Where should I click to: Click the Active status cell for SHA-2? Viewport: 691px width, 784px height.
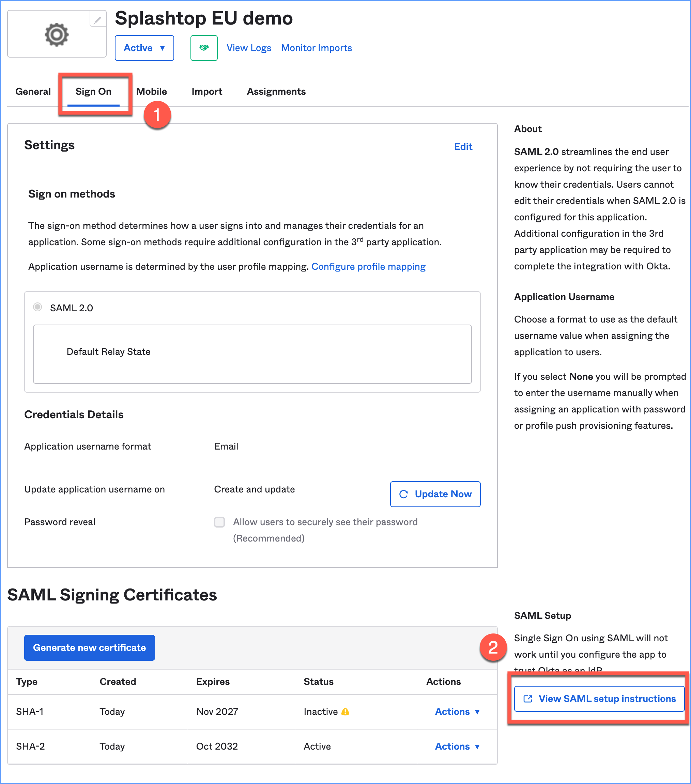pyautogui.click(x=317, y=746)
